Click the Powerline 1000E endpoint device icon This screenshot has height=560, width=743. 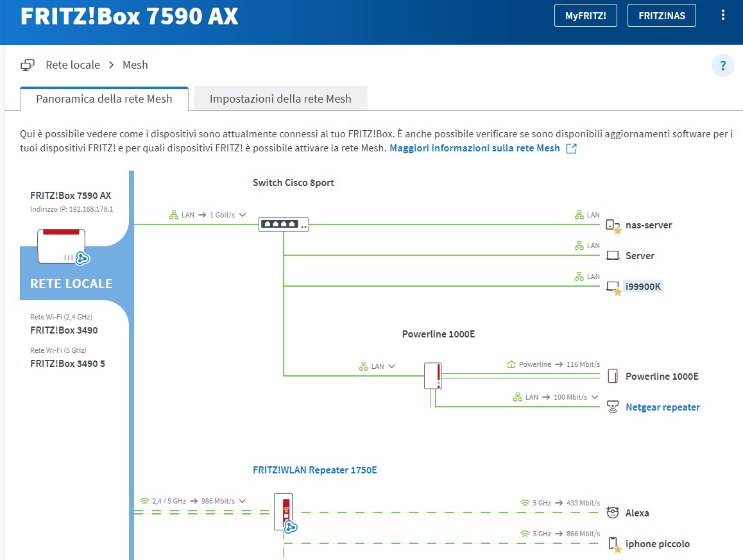[613, 376]
